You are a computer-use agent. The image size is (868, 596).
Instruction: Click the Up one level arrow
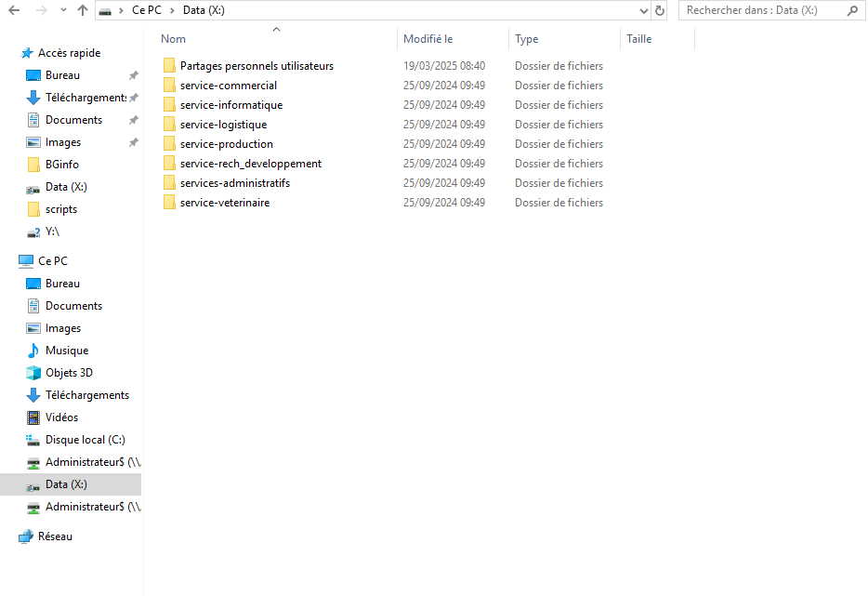(x=83, y=10)
